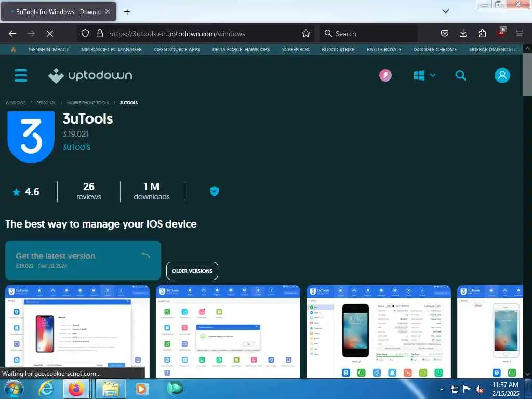Screen dimensions: 532x399
Task: Open the pink lightning Turbo icon
Action: pyautogui.click(x=385, y=75)
